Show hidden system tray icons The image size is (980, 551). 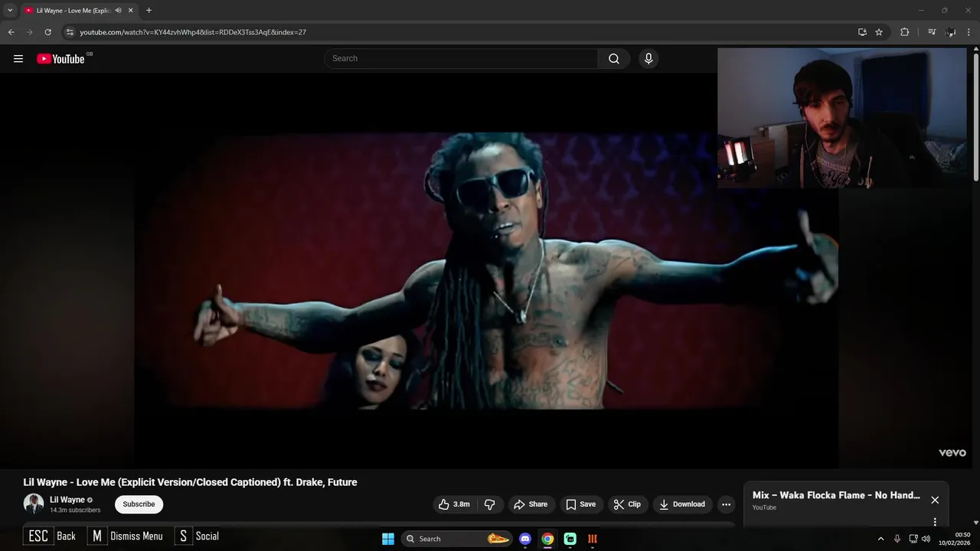point(880,539)
